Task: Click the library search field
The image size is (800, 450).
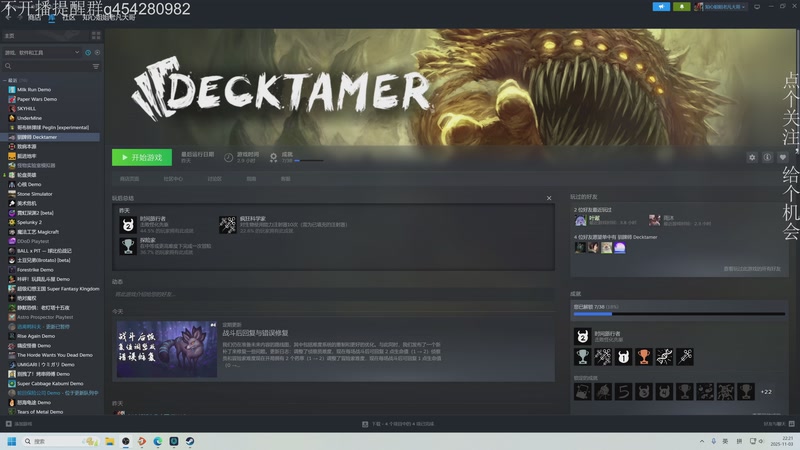Action: click(x=47, y=66)
